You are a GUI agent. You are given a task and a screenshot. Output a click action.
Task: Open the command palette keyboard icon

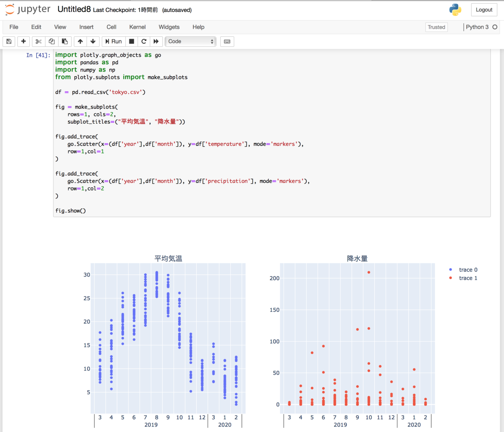[227, 41]
